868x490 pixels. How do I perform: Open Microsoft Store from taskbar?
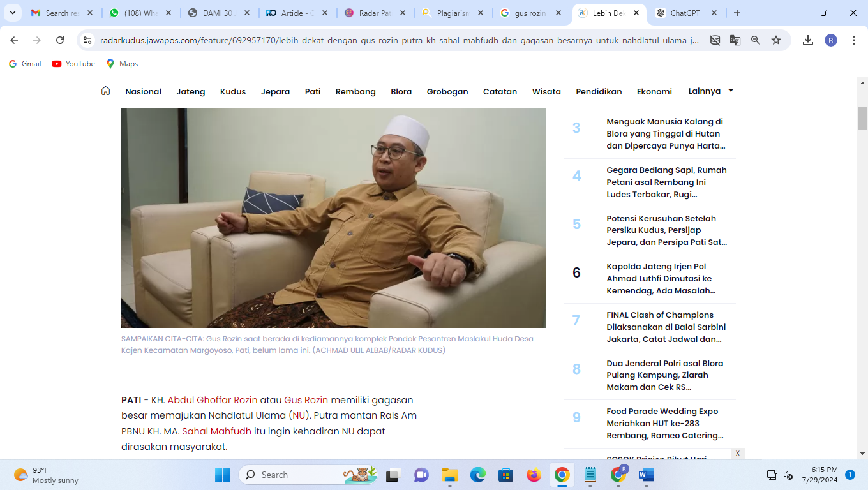pos(506,475)
